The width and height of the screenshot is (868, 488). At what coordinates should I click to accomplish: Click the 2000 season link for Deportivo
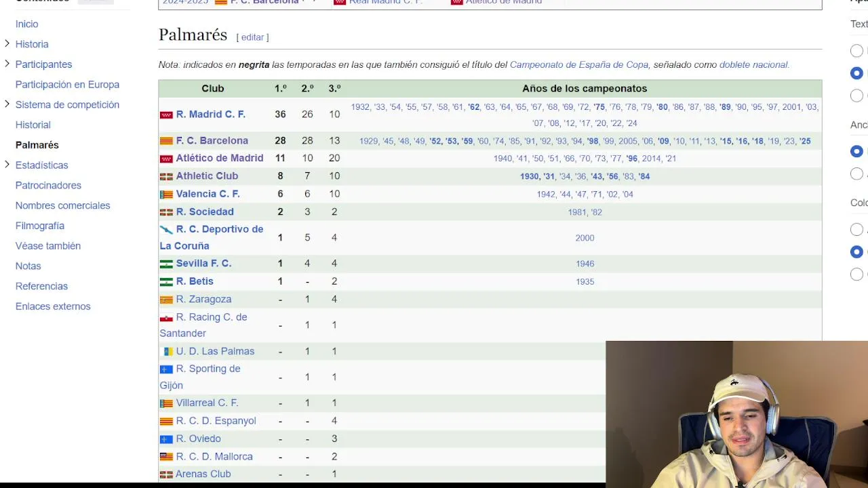tap(585, 239)
